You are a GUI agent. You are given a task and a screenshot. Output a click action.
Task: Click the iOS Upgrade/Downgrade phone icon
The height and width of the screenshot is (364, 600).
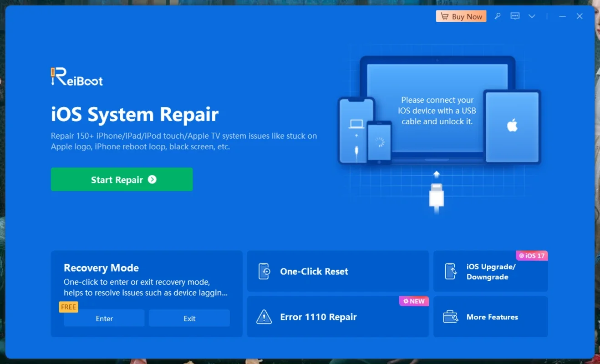(451, 271)
